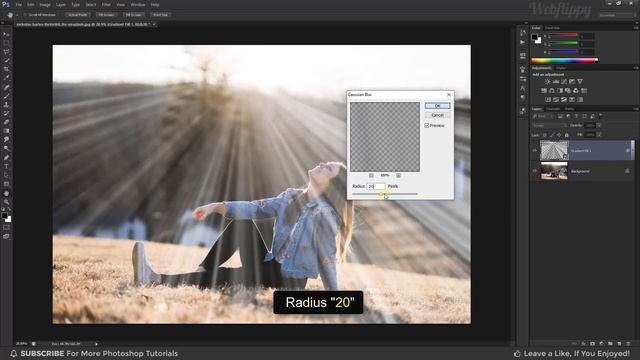Select the History Brush tool
The height and width of the screenshot is (360, 640).
pos(6,113)
